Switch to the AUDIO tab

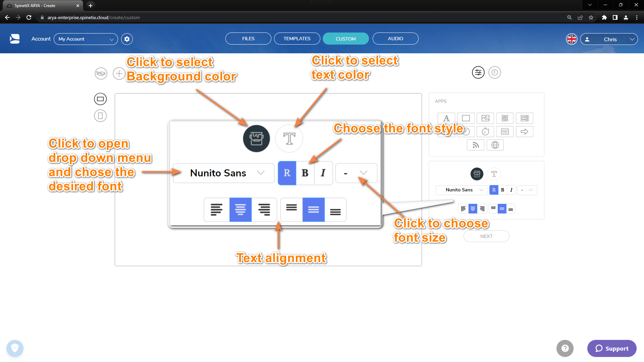point(395,38)
